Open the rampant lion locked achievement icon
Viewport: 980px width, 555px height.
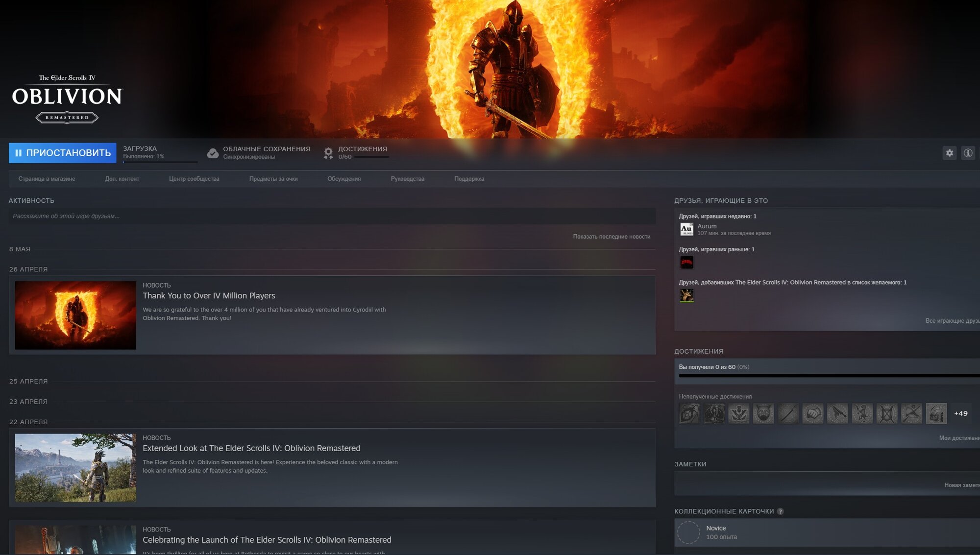pos(862,413)
